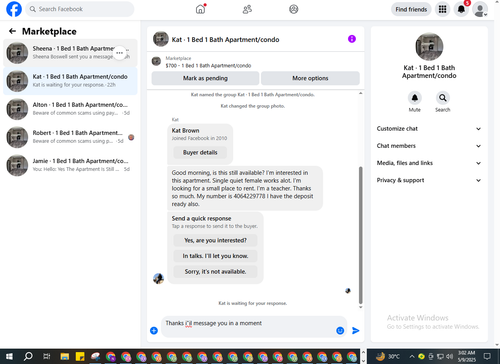Open Windows notification center icon

(487, 356)
